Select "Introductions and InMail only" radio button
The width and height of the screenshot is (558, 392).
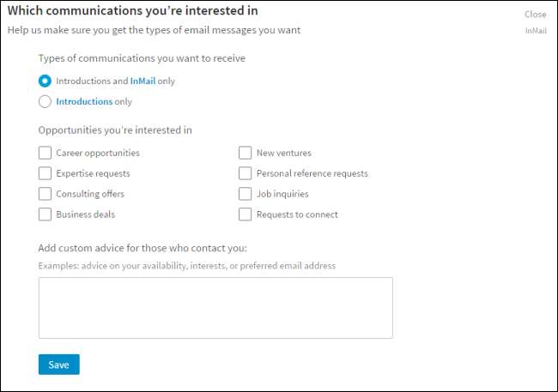pos(45,81)
